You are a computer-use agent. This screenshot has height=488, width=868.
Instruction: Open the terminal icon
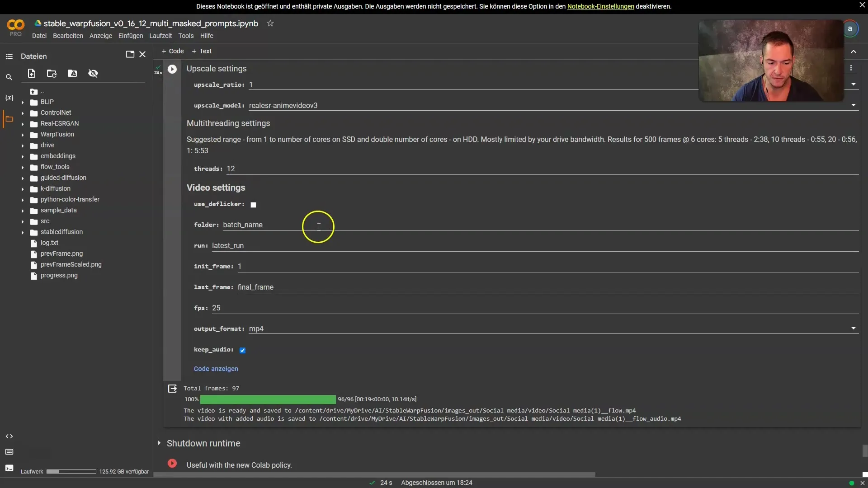point(9,468)
